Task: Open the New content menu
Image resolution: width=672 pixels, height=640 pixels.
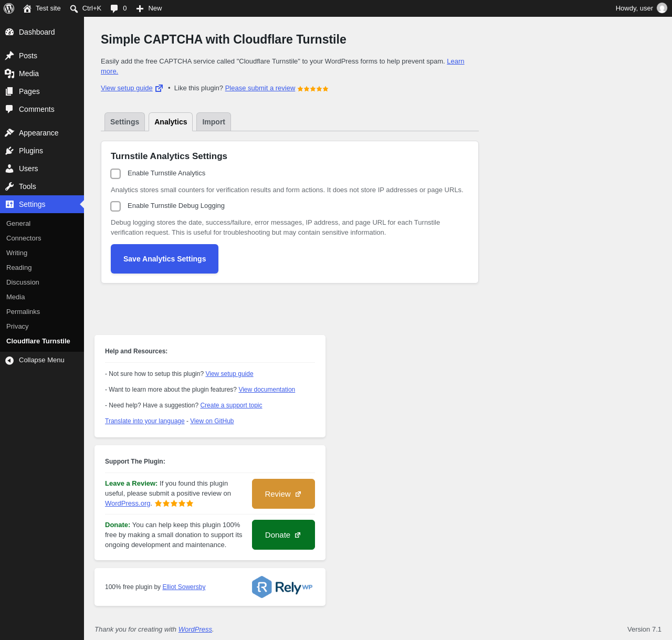Action: point(149,8)
